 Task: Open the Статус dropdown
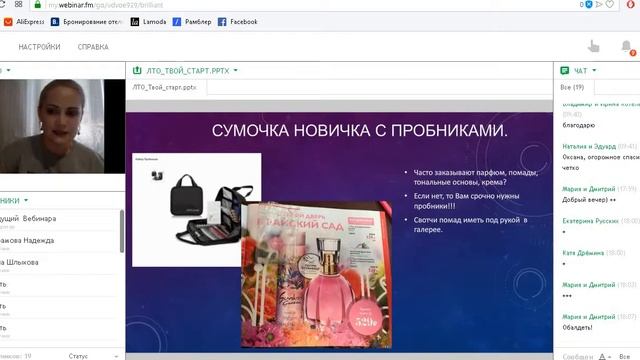click(93, 356)
